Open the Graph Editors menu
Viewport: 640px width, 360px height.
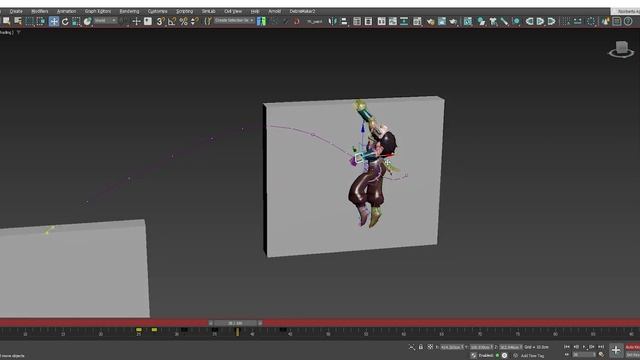[x=98, y=11]
